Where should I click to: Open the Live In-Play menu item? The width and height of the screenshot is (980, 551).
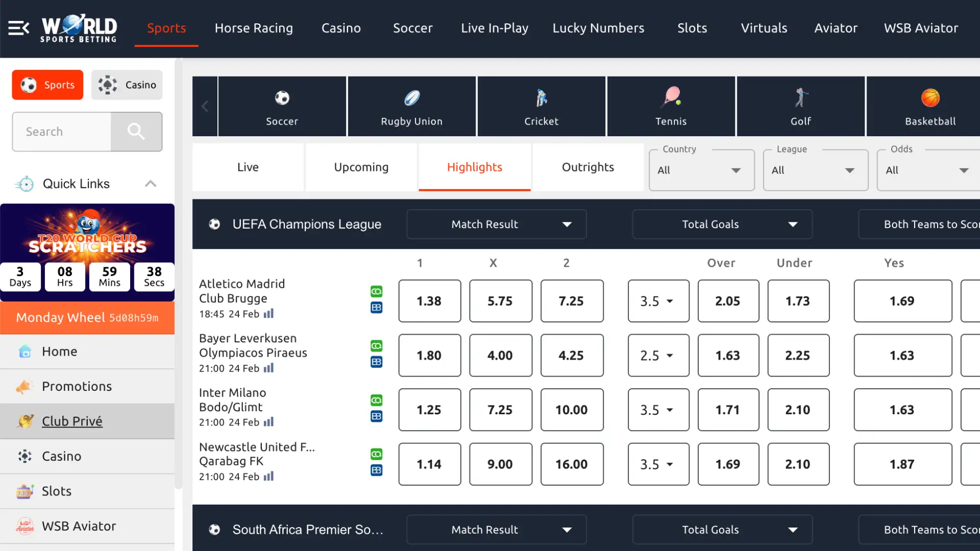(x=494, y=28)
